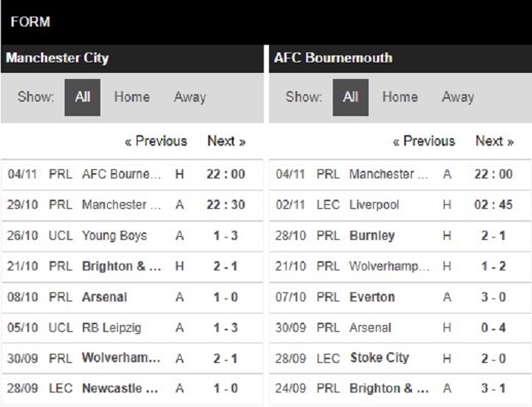Go to Next AFC Bournemouth matches
The width and height of the screenshot is (532, 407).
pos(495,141)
